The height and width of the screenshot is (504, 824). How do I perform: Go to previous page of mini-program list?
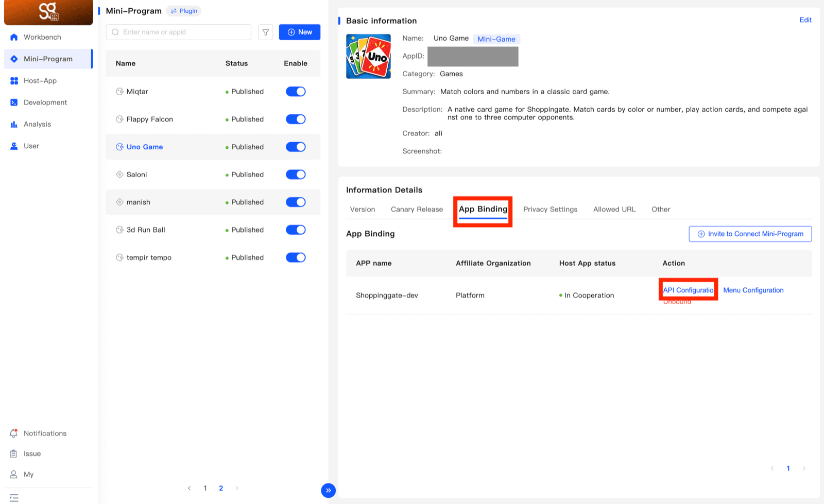pos(189,488)
